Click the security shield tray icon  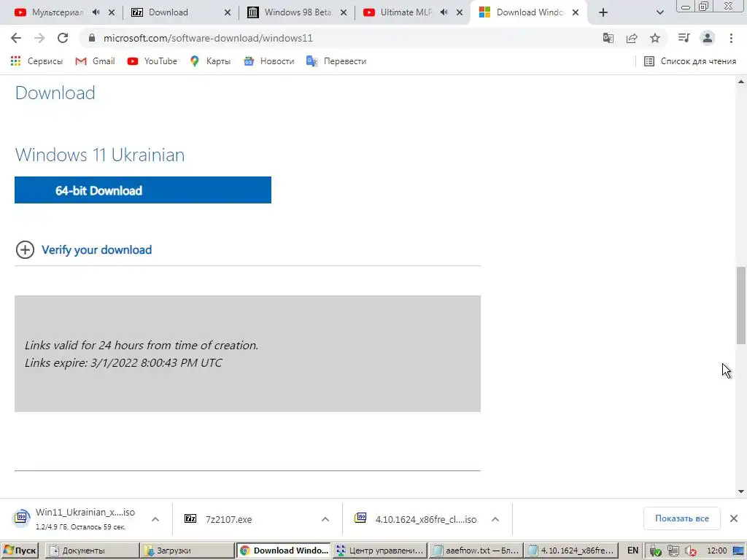click(656, 551)
